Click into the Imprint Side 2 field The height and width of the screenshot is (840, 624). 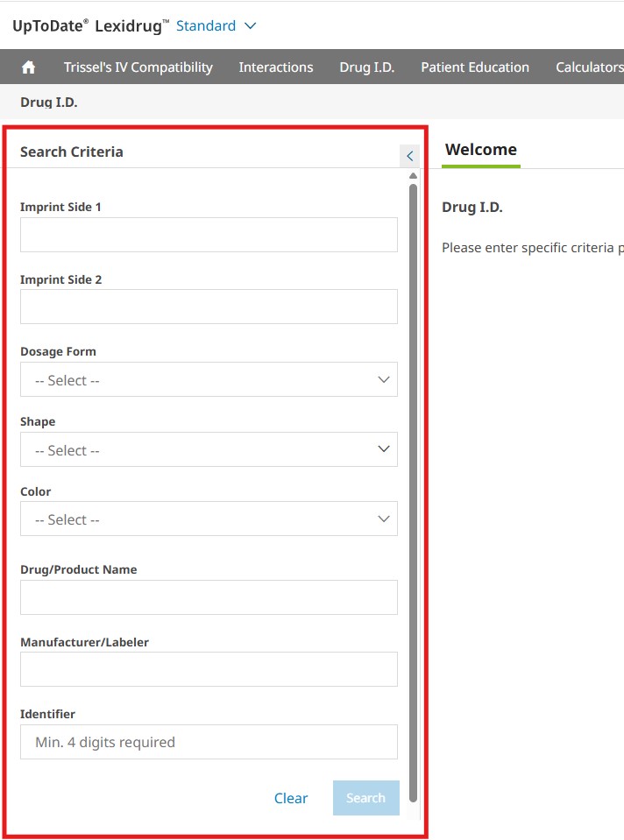point(209,307)
